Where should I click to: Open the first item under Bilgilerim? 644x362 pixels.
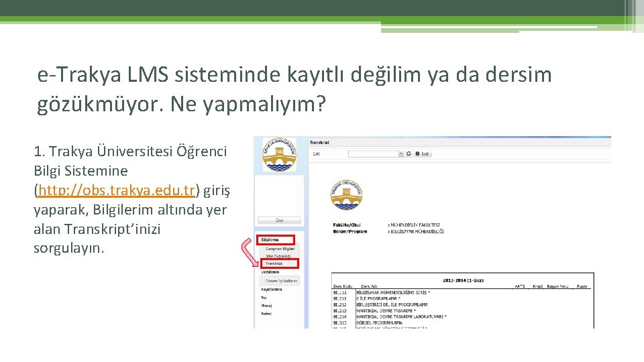tap(280, 249)
